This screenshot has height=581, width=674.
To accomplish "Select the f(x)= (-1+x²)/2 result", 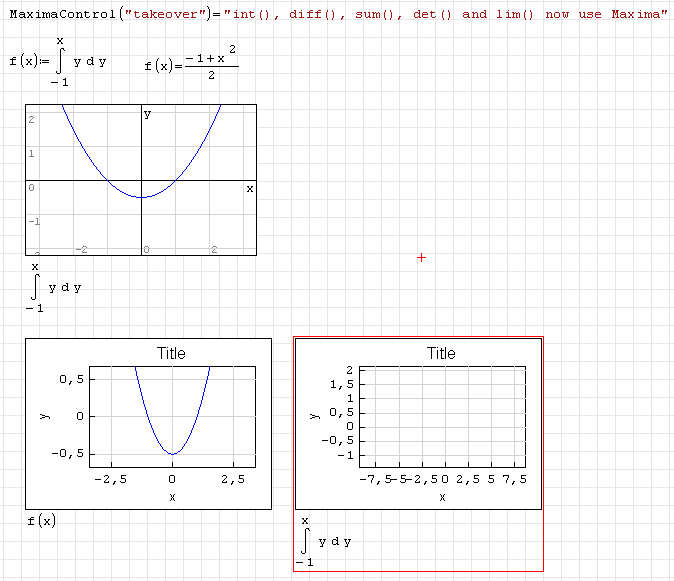I will tap(191, 65).
